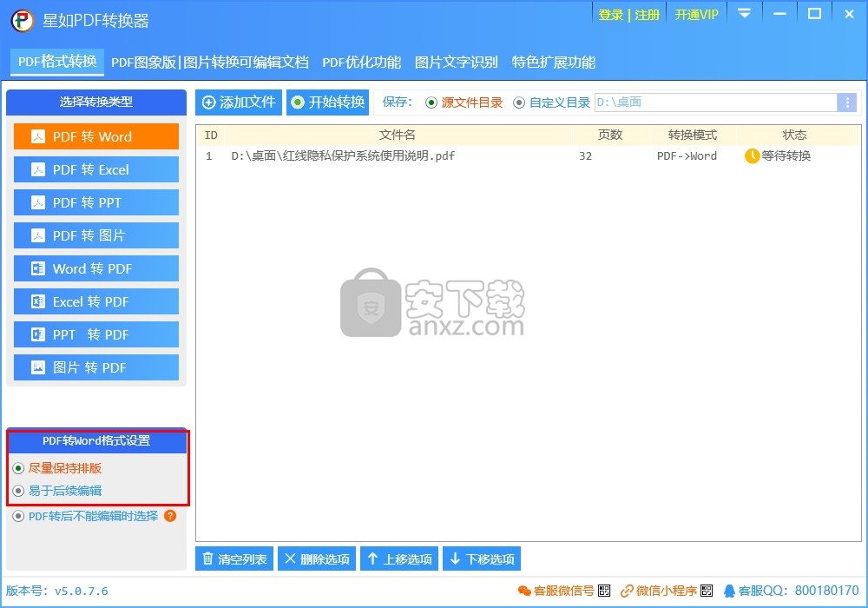Click the 页数 column header
Screen dimensions: 868x608
click(610, 135)
